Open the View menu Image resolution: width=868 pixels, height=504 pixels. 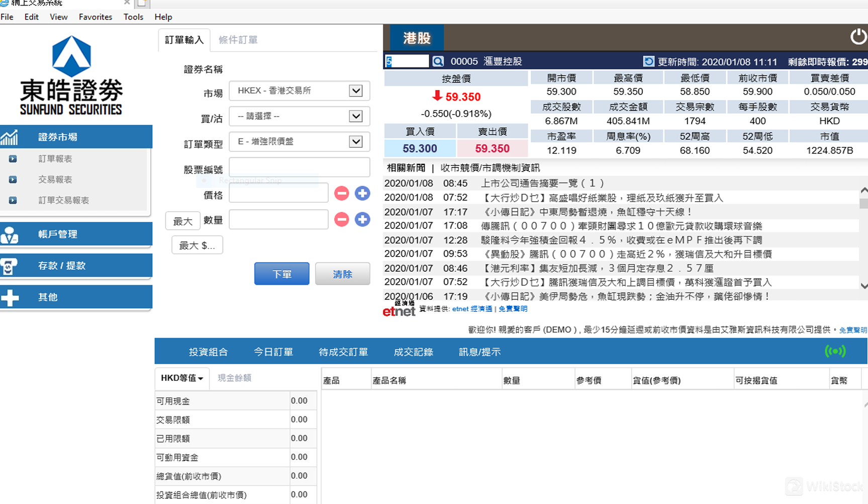coord(59,17)
